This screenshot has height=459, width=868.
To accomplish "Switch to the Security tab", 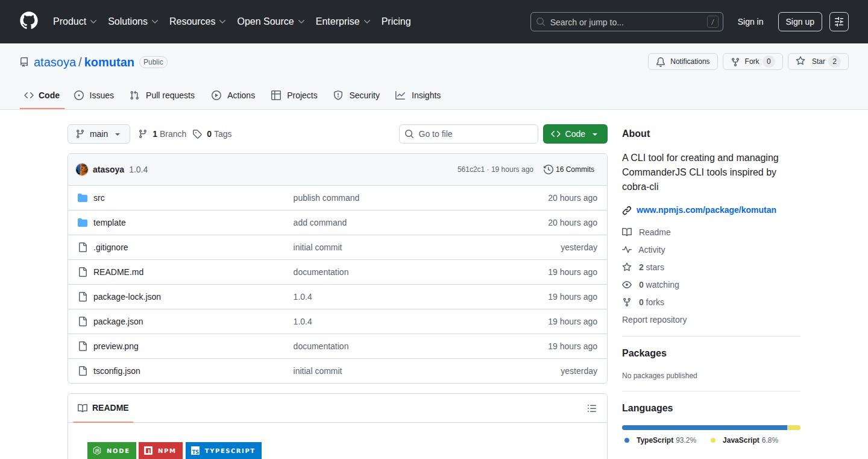I will [357, 95].
